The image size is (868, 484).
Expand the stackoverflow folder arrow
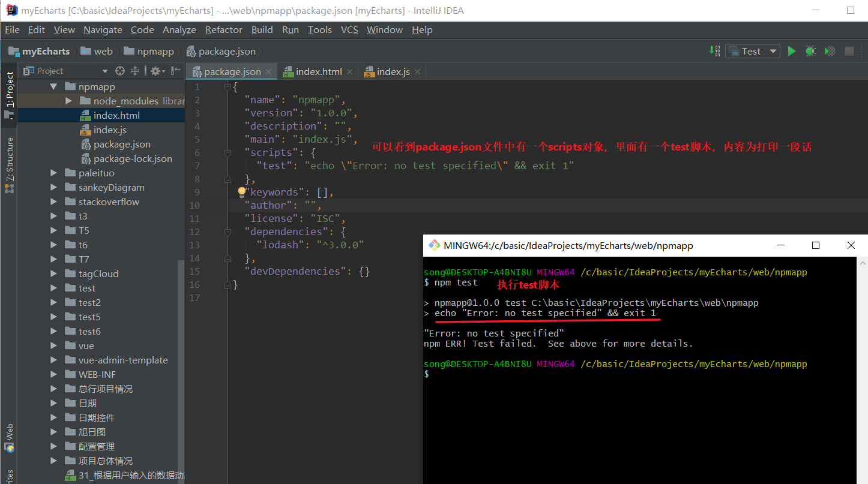(x=54, y=202)
